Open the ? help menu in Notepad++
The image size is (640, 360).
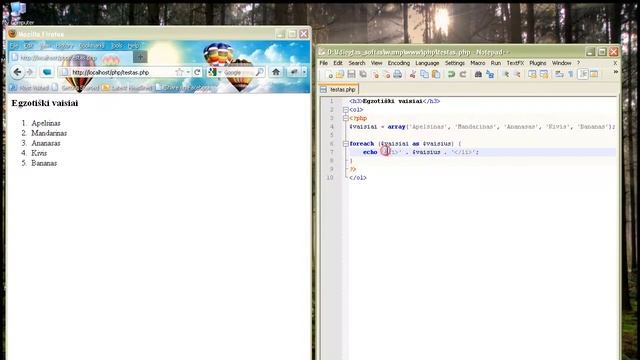click(578, 63)
